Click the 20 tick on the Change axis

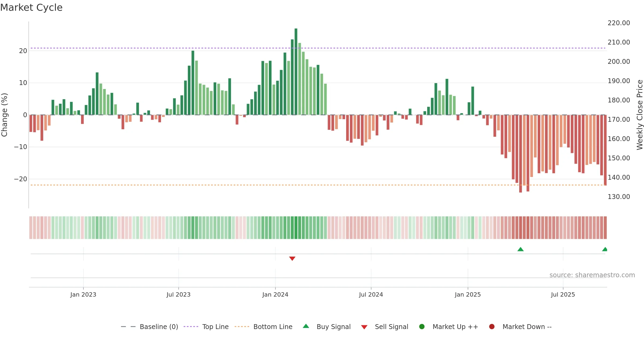[23, 51]
